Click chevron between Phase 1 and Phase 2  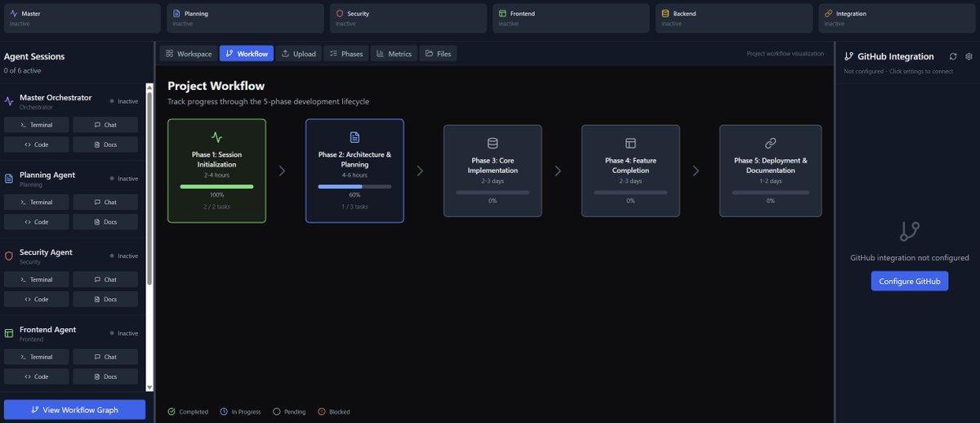tap(283, 171)
